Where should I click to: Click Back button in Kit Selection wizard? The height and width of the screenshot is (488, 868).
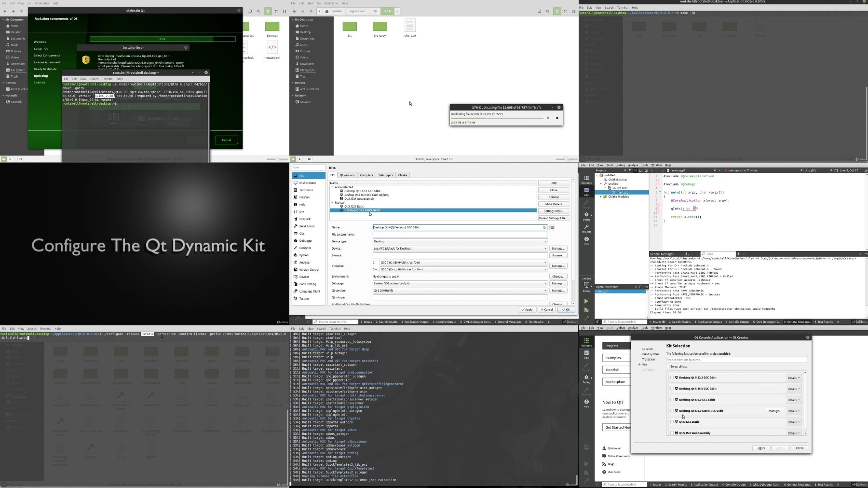click(761, 448)
